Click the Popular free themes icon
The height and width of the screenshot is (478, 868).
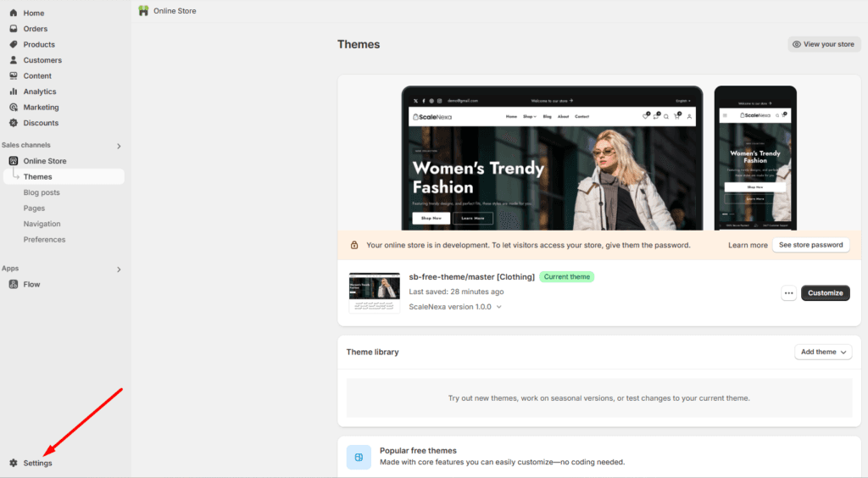(x=359, y=458)
